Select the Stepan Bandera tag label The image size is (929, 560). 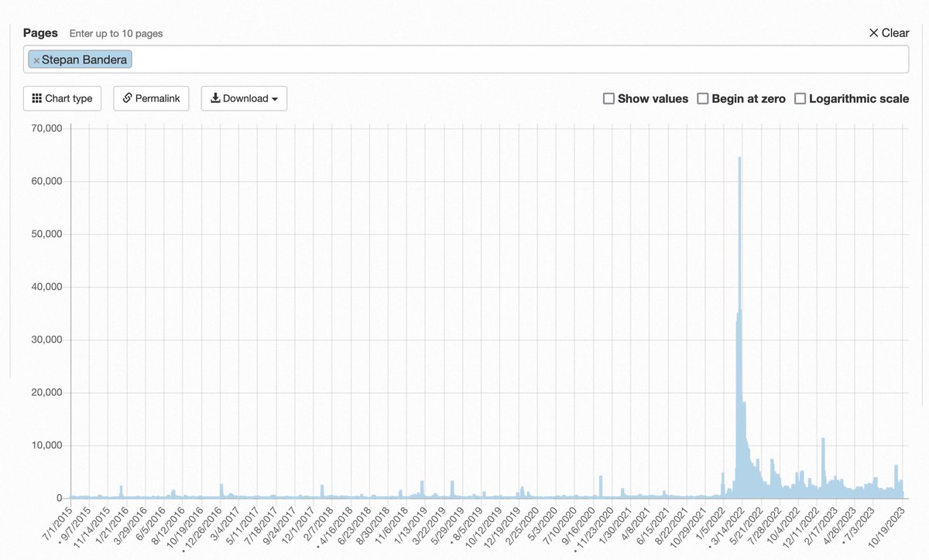[x=84, y=60]
